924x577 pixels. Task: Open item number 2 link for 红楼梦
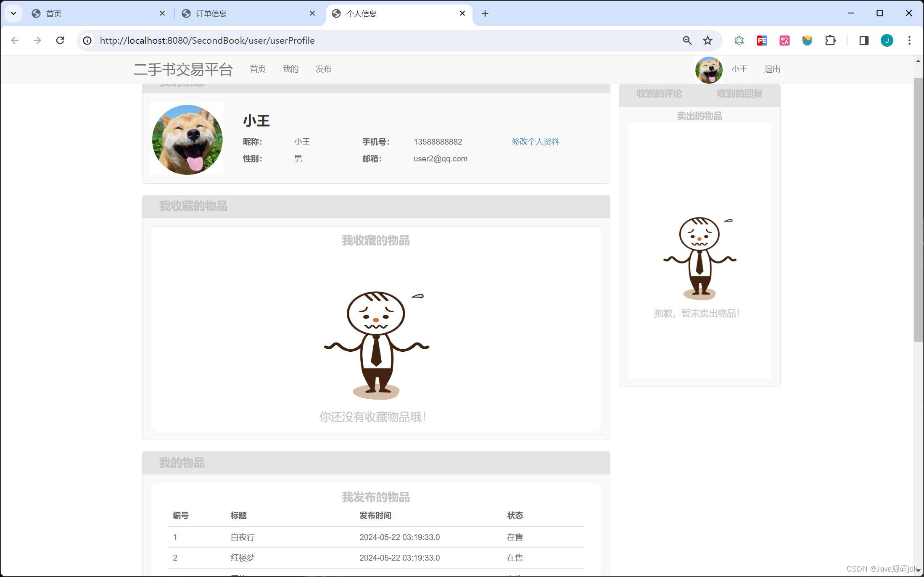175,558
